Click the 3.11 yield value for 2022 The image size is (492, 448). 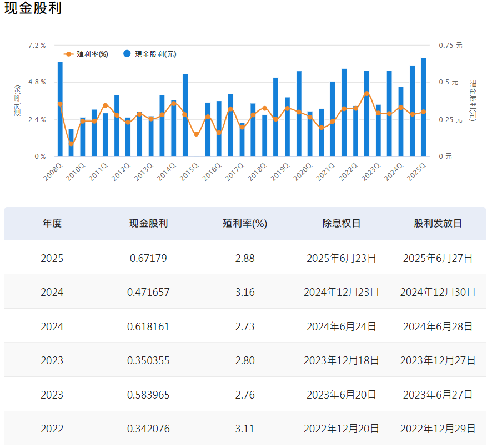(245, 429)
